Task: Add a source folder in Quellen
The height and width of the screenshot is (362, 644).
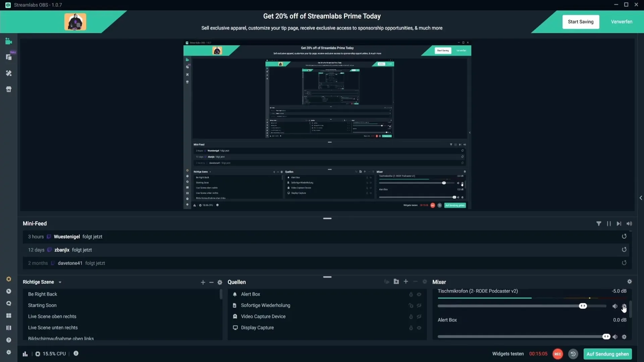Action: (396, 282)
